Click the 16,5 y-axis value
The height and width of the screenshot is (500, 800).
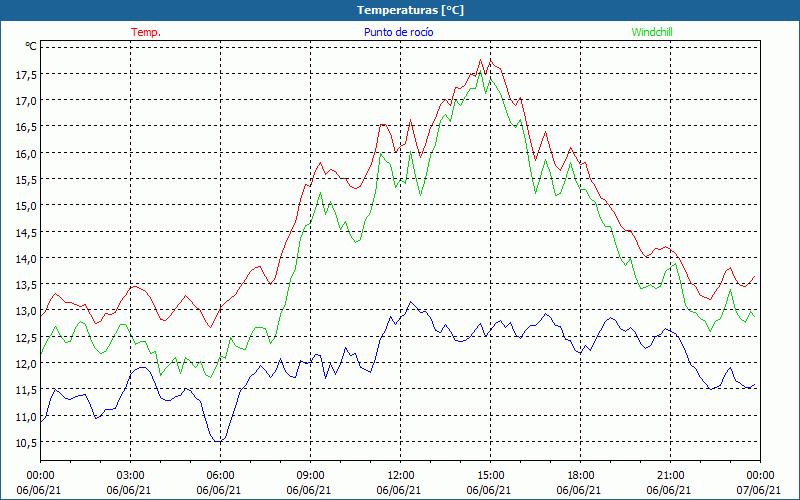click(27, 127)
